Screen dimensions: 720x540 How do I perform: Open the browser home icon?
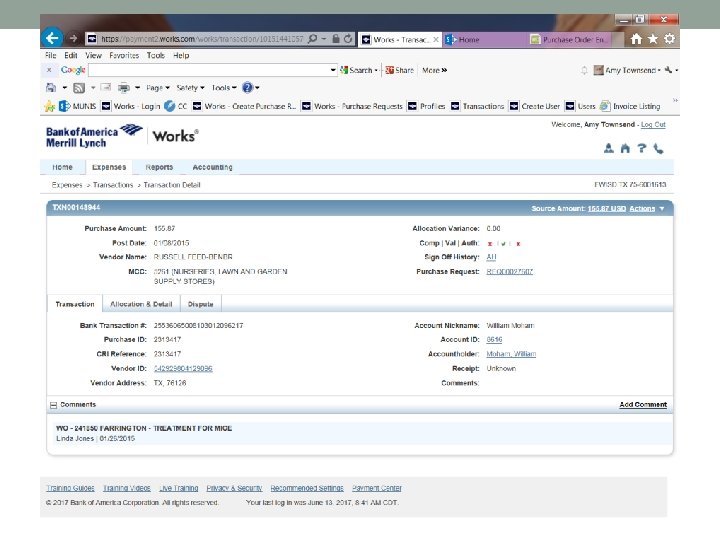[x=636, y=39]
